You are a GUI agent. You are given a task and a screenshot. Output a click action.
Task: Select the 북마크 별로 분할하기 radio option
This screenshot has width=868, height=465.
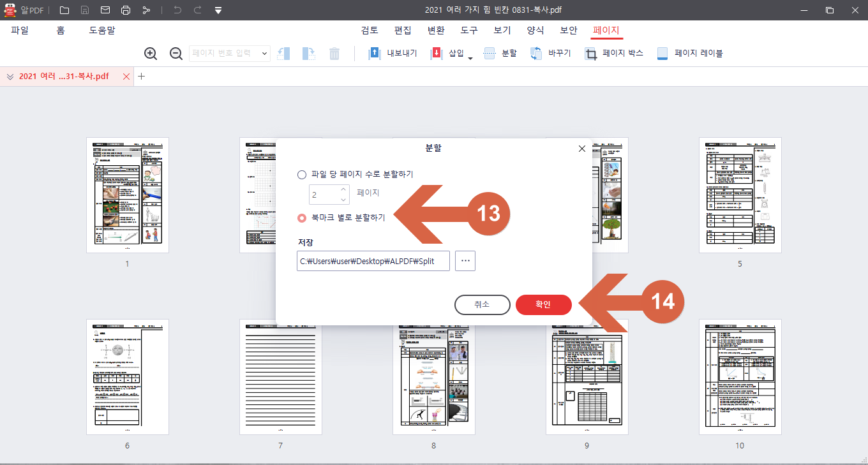coord(301,218)
